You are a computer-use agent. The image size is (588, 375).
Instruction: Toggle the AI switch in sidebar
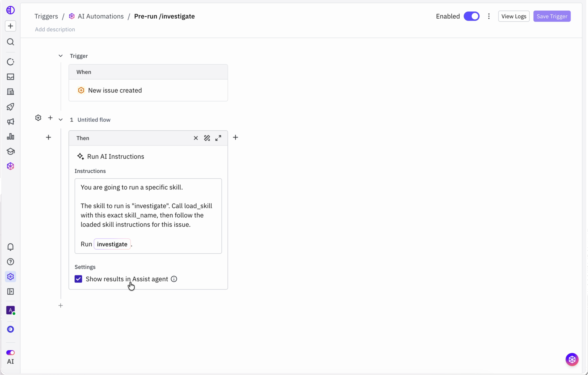pyautogui.click(x=10, y=353)
